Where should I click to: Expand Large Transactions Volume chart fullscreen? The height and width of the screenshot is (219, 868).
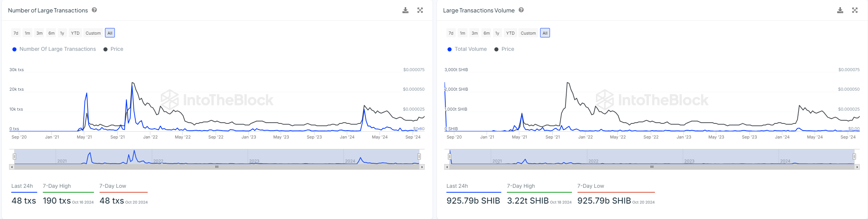pyautogui.click(x=855, y=10)
